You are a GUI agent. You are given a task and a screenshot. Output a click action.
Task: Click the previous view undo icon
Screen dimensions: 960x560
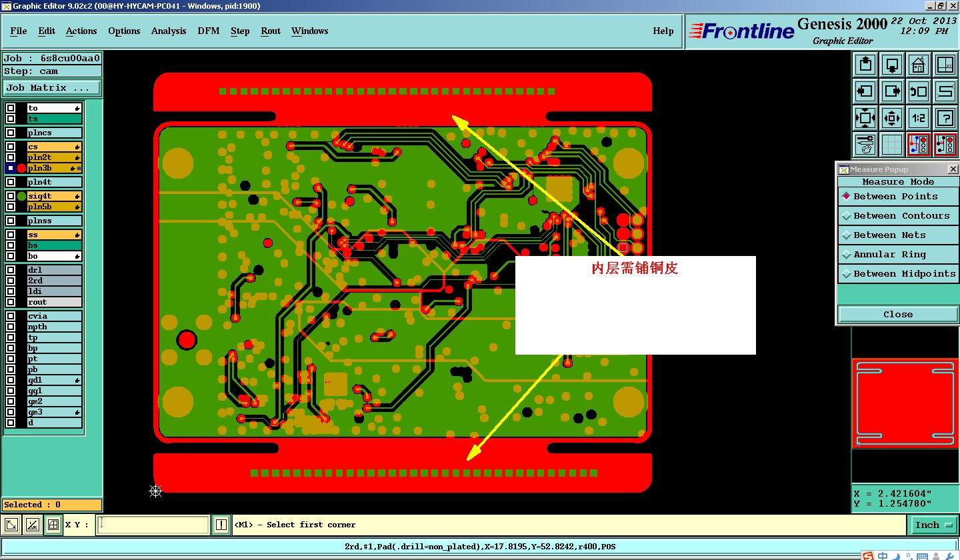point(919,91)
